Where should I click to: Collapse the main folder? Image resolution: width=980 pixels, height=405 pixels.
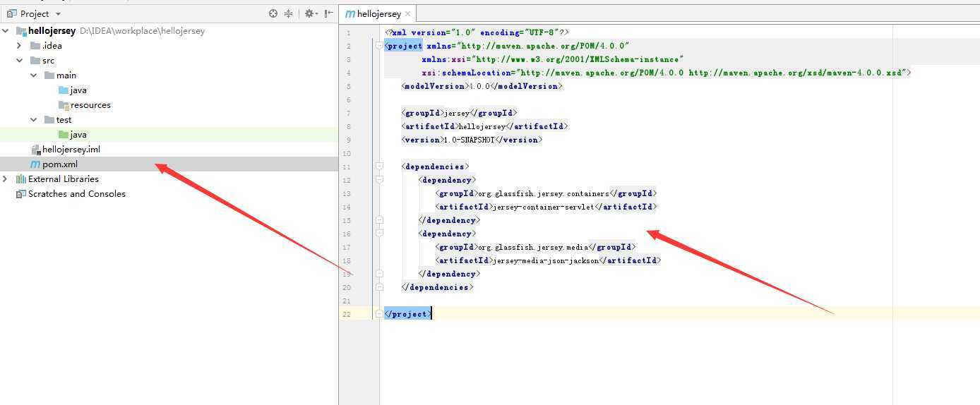click(x=34, y=75)
